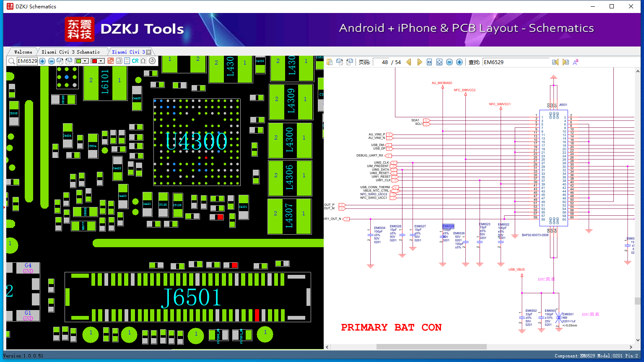Image resolution: width=644 pixels, height=362 pixels.
Task: Switch to the Welcome tab
Action: click(23, 52)
